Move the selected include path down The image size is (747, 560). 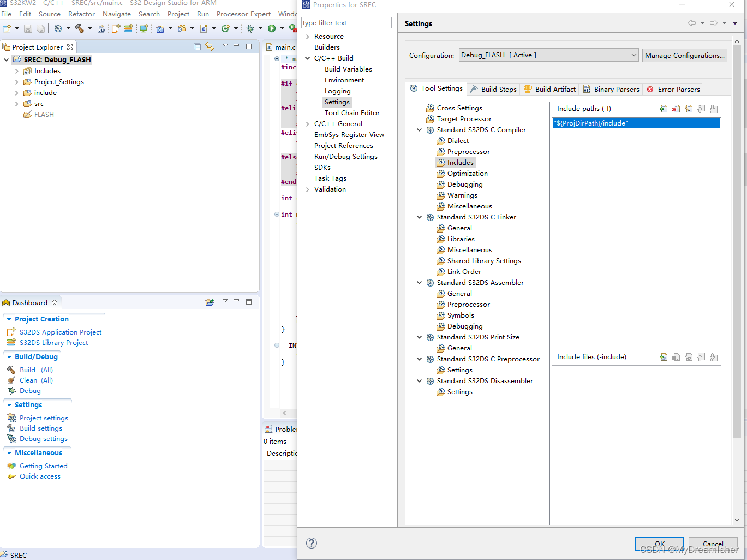pyautogui.click(x=714, y=109)
